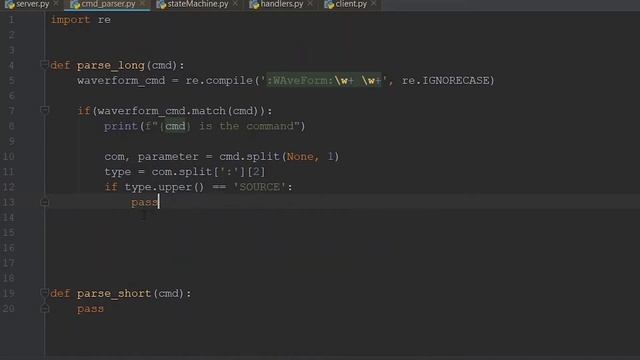Screen dimensions: 640x360
Task: Click the Python file icon on handlers.py tab
Action: click(254, 4)
